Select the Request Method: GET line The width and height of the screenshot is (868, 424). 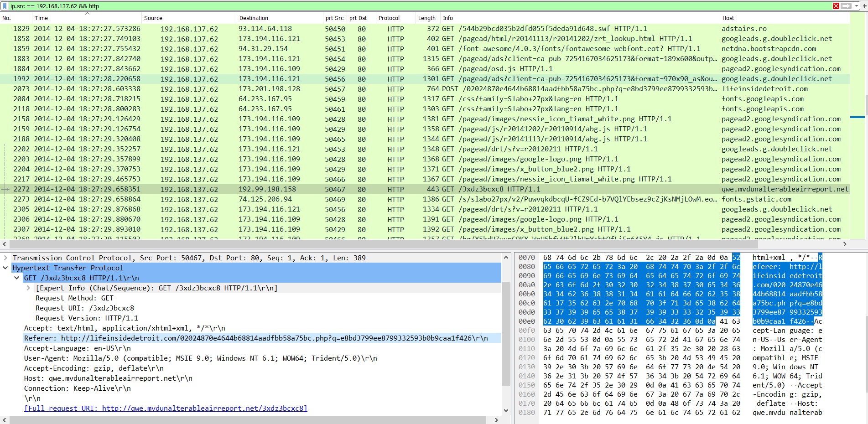(74, 298)
